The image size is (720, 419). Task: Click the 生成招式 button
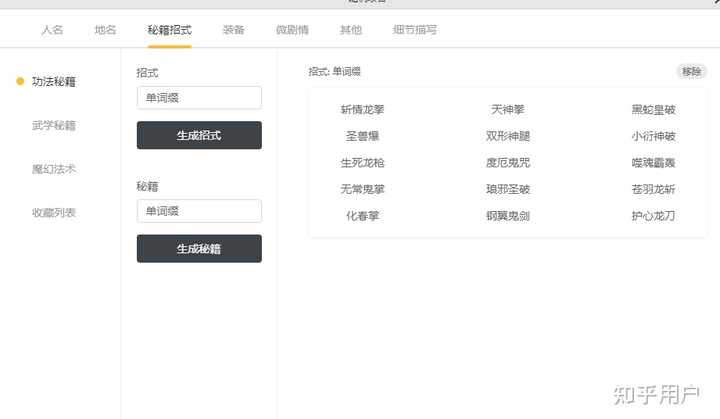tap(199, 135)
